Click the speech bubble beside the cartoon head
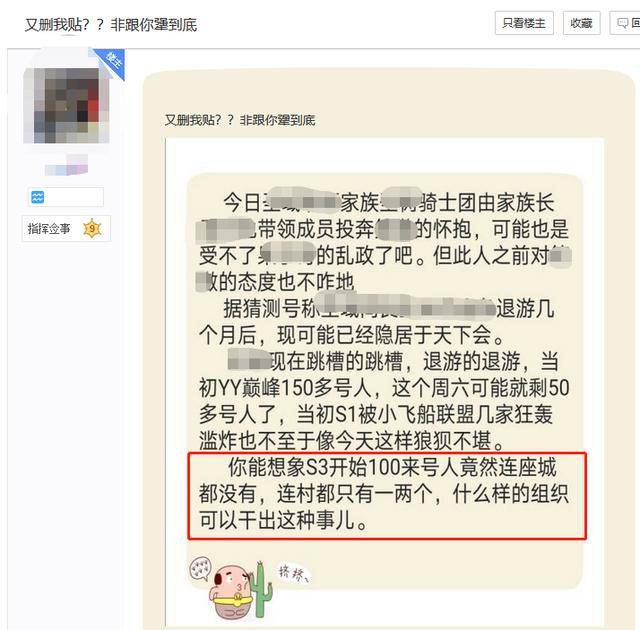This screenshot has width=640, height=630. pyautogui.click(x=200, y=568)
